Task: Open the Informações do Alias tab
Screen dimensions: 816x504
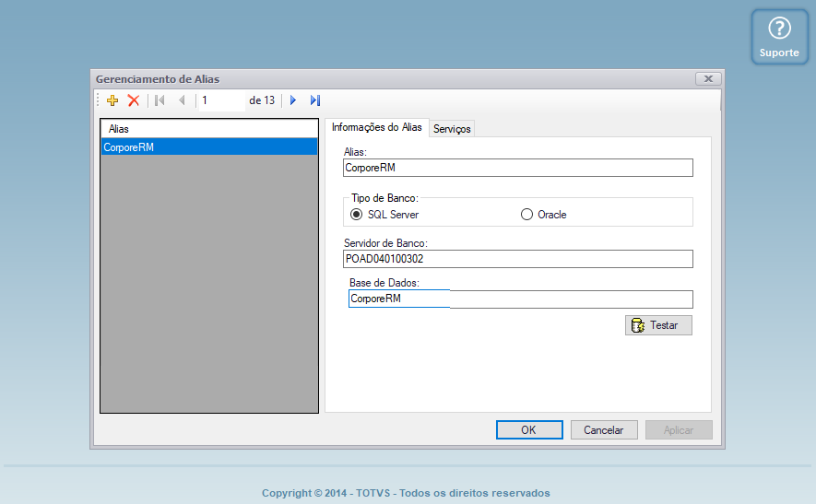Action: click(x=377, y=127)
